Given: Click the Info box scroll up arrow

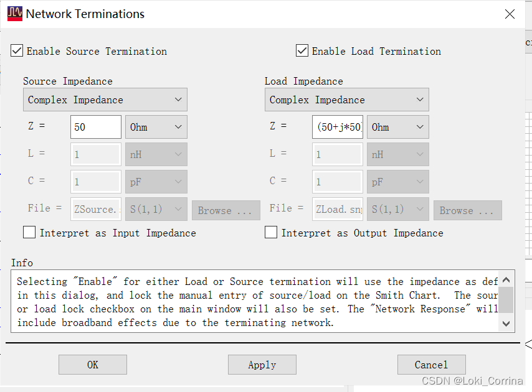Looking at the screenshot, I should pyautogui.click(x=506, y=280).
